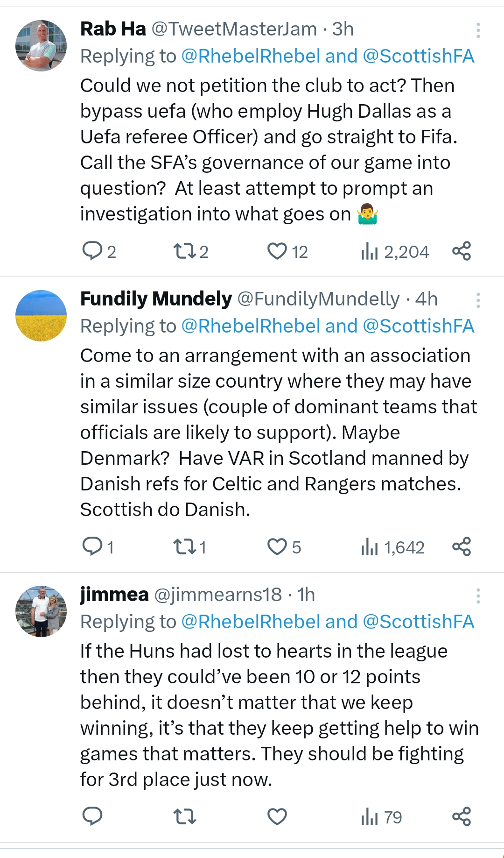Open more options on Rab Ha's tweet
The image size is (504, 858).
[478, 30]
